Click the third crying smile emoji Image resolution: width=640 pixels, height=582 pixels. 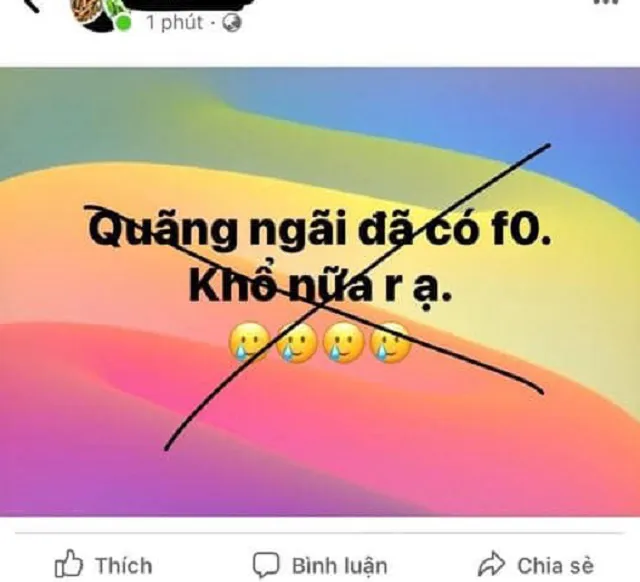pyautogui.click(x=343, y=343)
